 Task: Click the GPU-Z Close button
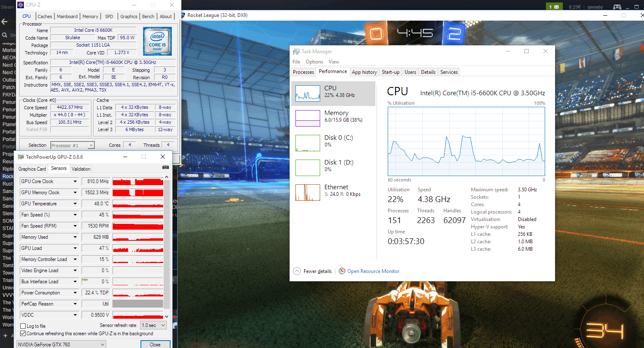point(155,344)
